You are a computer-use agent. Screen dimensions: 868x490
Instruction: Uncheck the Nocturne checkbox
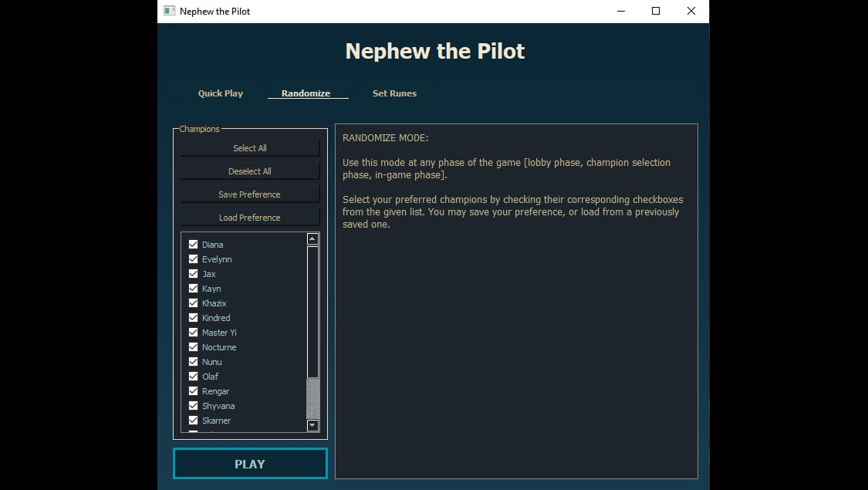(x=193, y=347)
